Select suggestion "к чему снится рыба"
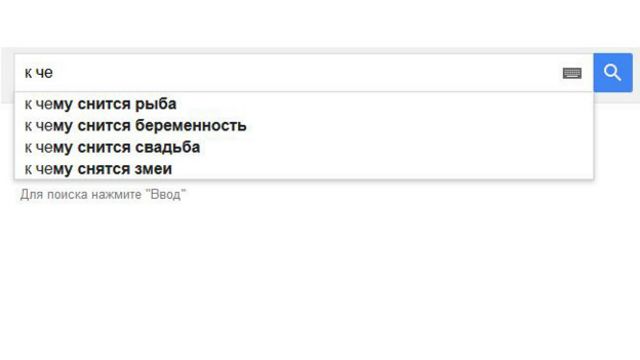The width and height of the screenshot is (640, 360). tap(304, 104)
